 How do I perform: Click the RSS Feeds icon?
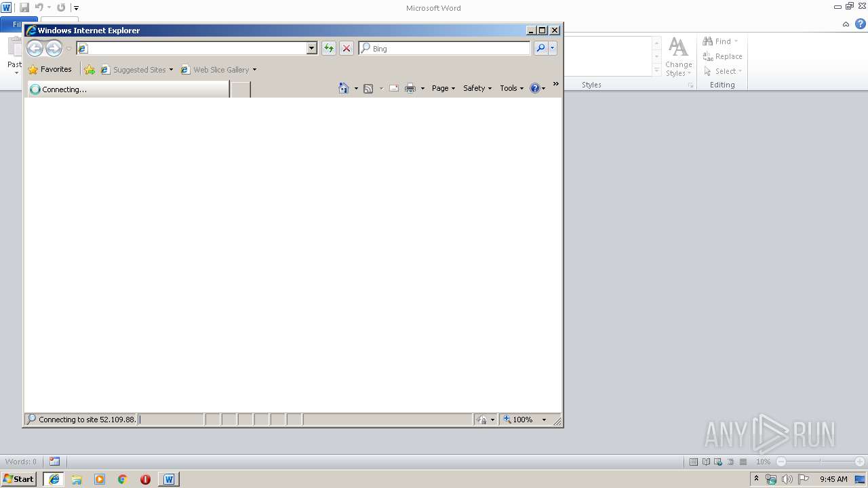pos(368,88)
